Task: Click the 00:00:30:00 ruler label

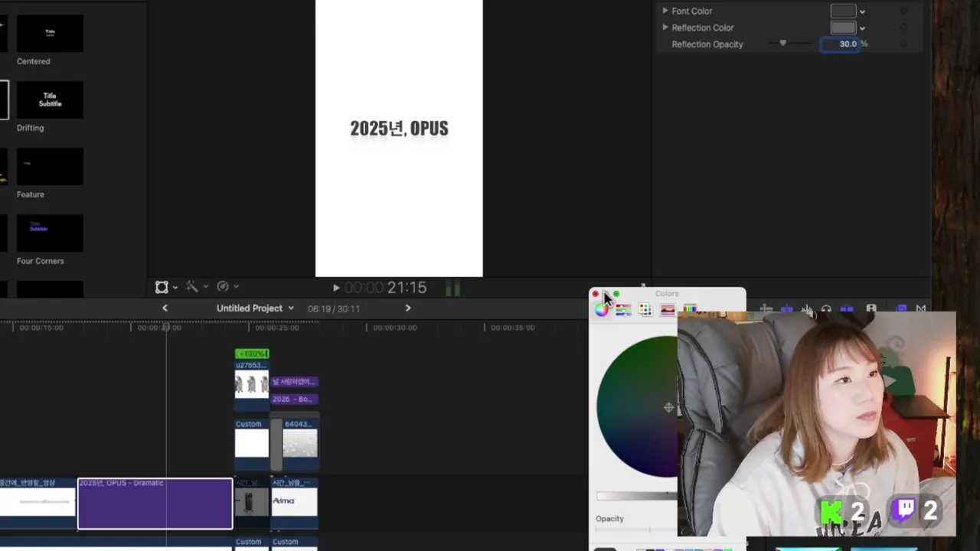Action: [x=395, y=328]
